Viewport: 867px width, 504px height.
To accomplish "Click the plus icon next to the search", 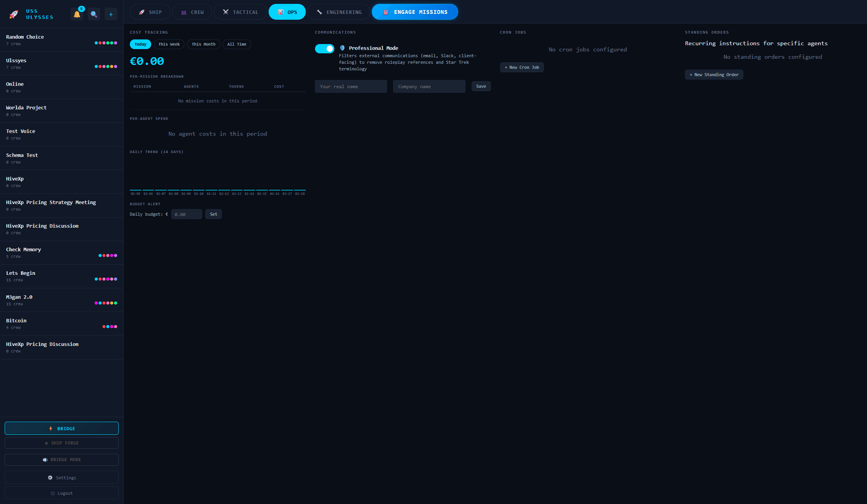I will pyautogui.click(x=111, y=14).
